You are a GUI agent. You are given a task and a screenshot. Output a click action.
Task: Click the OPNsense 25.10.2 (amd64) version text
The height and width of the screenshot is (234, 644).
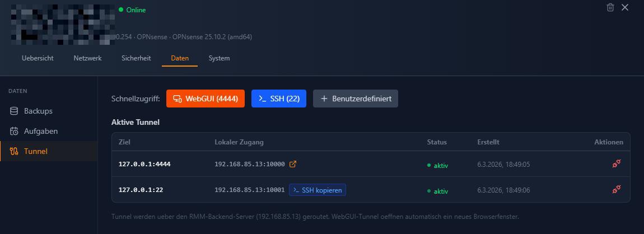click(x=212, y=37)
